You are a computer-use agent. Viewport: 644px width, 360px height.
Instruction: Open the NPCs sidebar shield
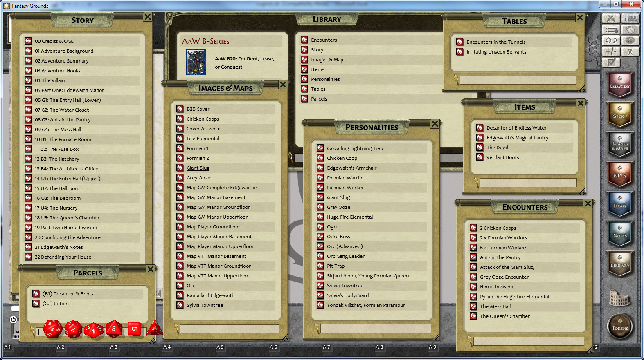pos(620,174)
